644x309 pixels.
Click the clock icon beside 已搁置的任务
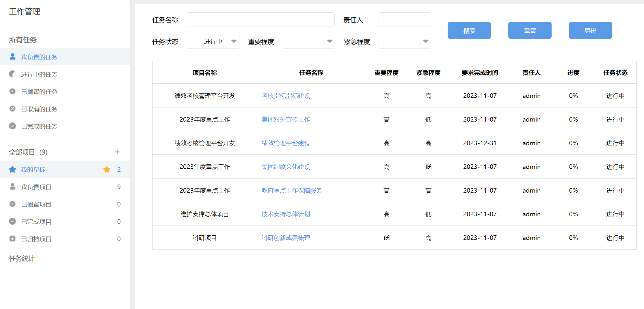(x=12, y=92)
